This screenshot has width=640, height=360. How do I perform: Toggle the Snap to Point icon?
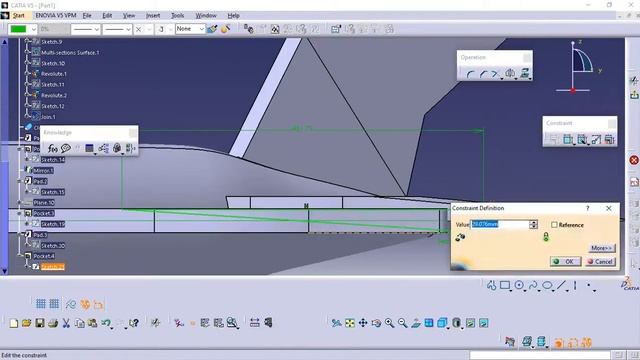click(54, 304)
